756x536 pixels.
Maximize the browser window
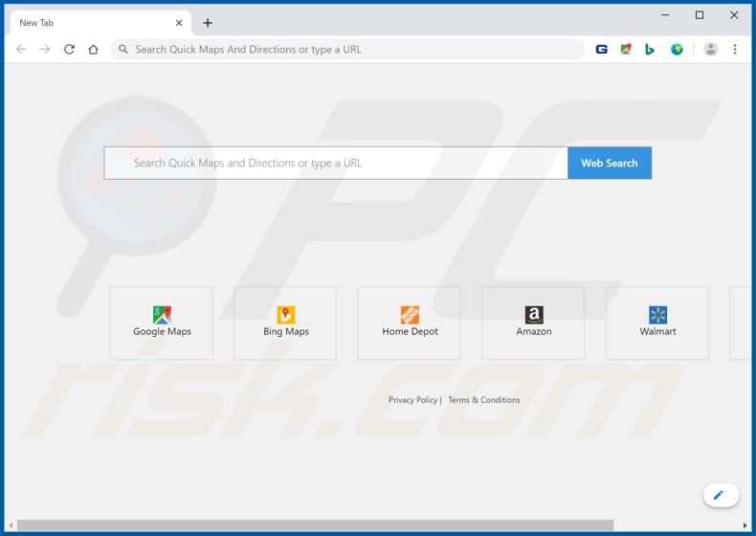pyautogui.click(x=700, y=15)
